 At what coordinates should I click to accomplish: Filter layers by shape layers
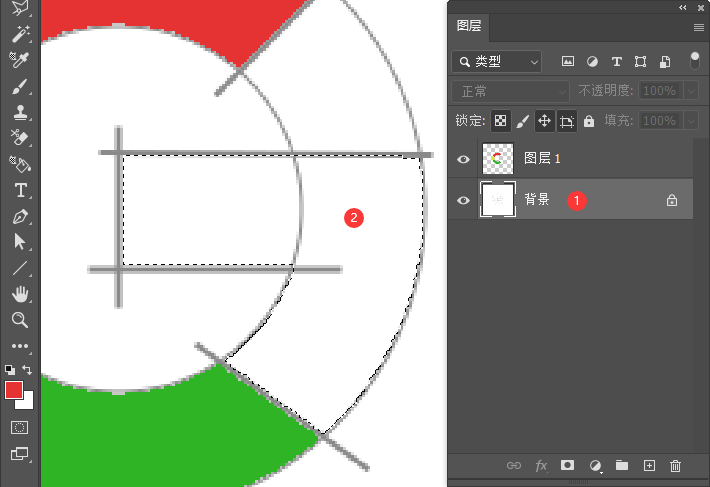coord(640,62)
